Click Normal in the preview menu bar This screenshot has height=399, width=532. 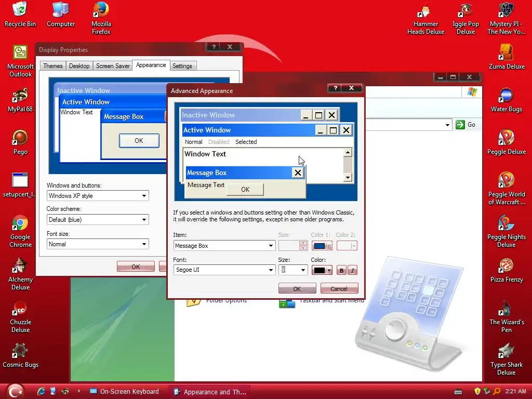click(193, 142)
